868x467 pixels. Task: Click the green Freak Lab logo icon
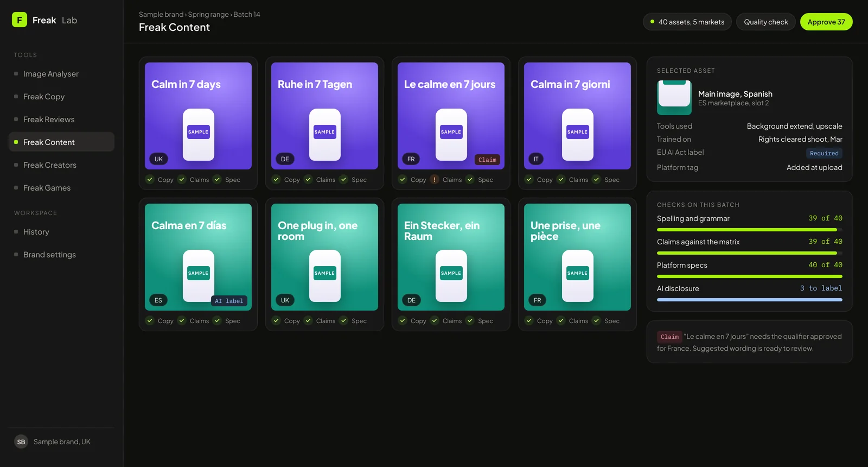[20, 20]
